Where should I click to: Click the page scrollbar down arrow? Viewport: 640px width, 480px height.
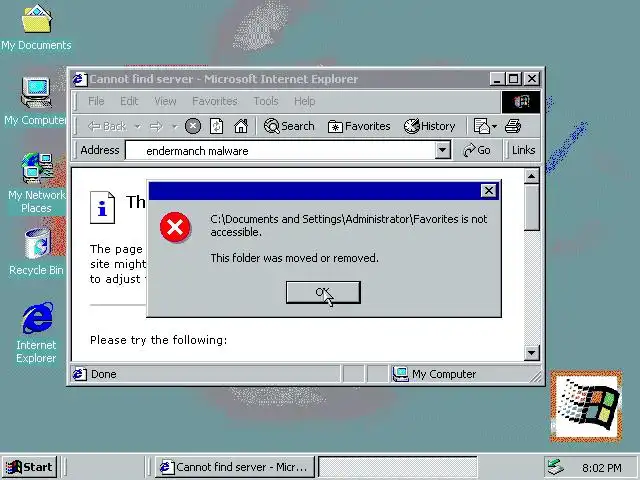[x=531, y=353]
